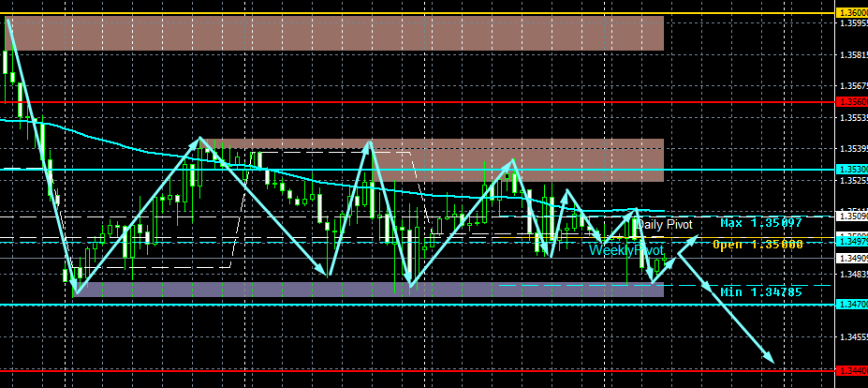This screenshot has width=868, height=388.
Task: Click the white 1.3509 price tag
Action: 852,216
